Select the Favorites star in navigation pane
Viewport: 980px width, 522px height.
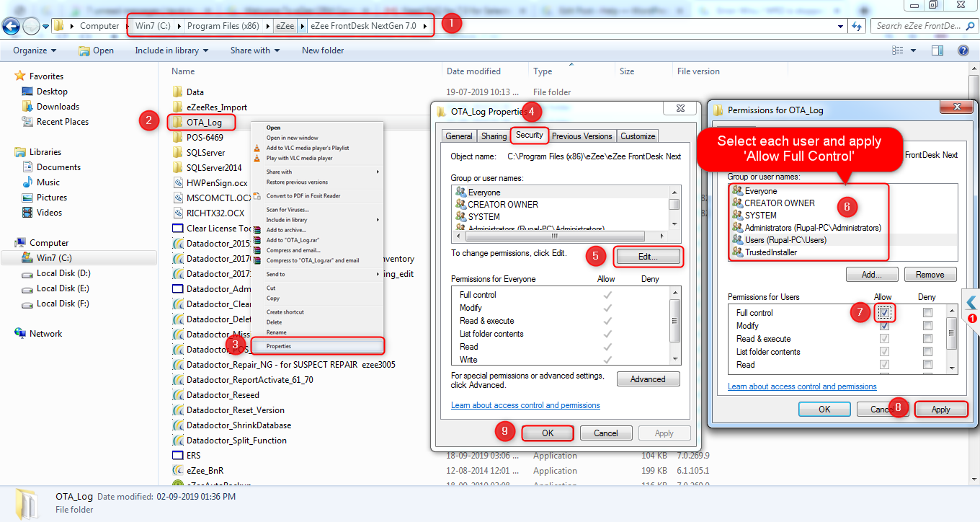tap(21, 76)
